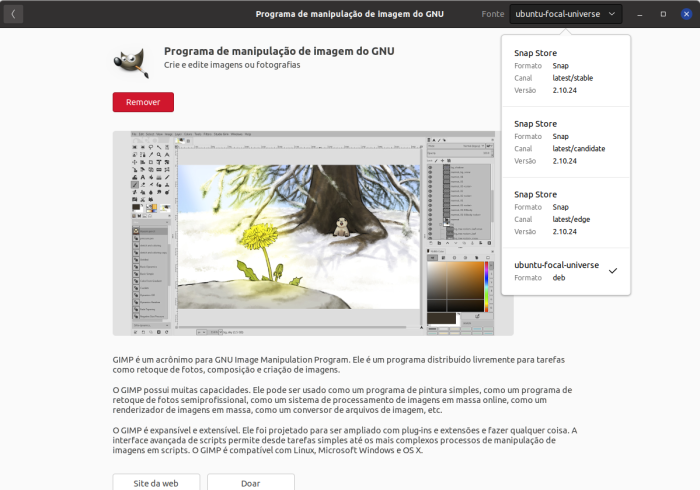
Task: Click the version '2.10.24' under latest/stable
Action: (x=564, y=90)
